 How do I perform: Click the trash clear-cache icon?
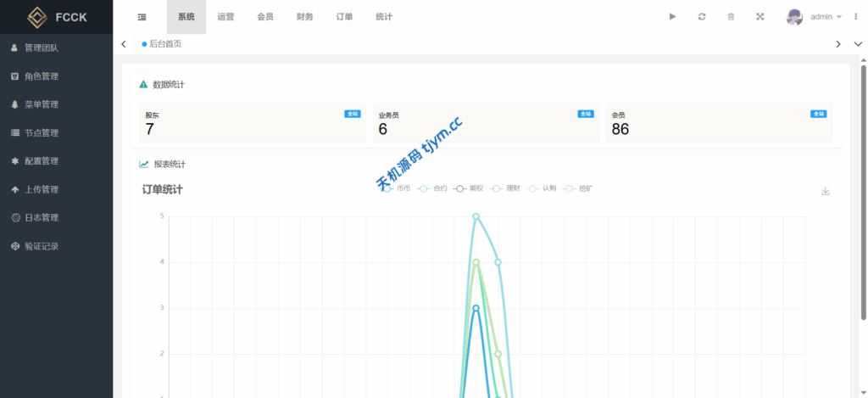(731, 17)
